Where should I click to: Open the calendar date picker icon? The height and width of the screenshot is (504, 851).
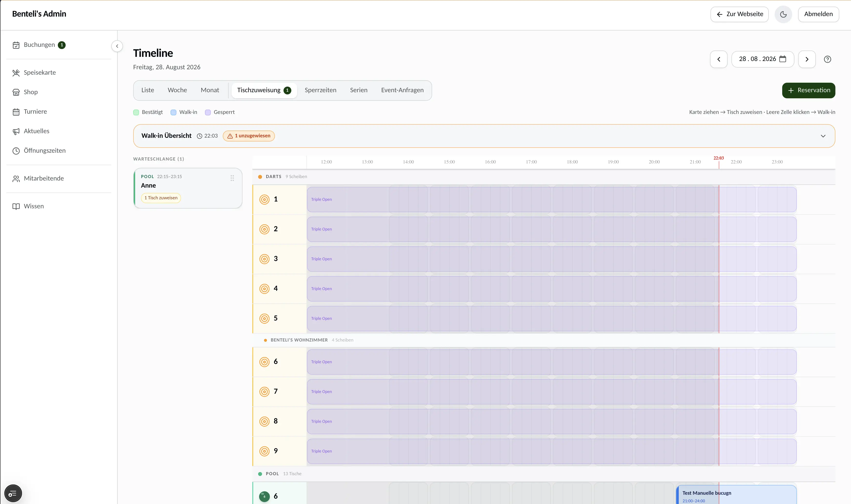783,59
